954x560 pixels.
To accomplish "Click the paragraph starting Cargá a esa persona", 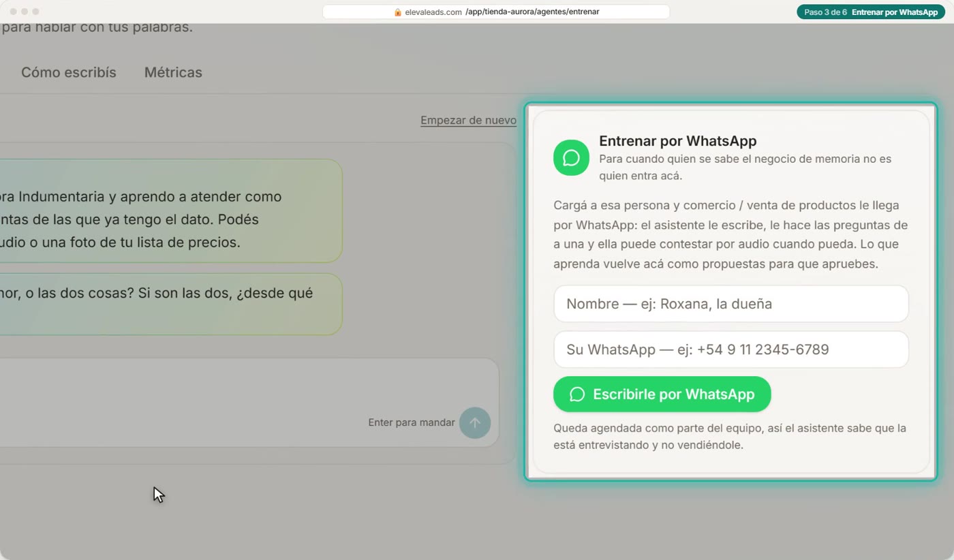I will (x=730, y=234).
